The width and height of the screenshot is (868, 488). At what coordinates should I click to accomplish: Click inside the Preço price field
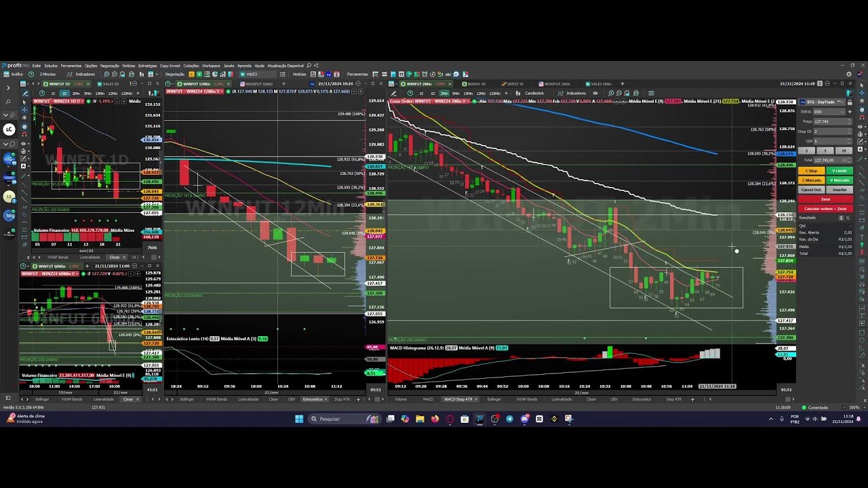tap(831, 122)
